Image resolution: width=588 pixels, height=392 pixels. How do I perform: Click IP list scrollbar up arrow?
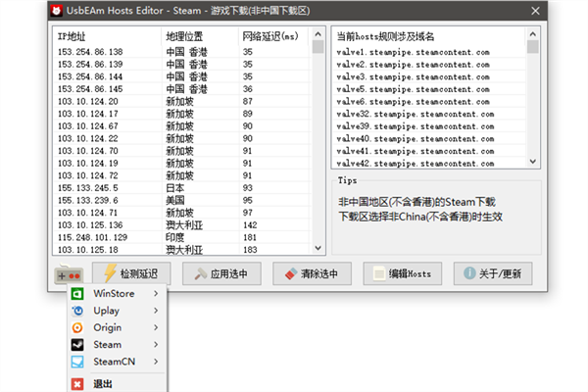point(318,34)
